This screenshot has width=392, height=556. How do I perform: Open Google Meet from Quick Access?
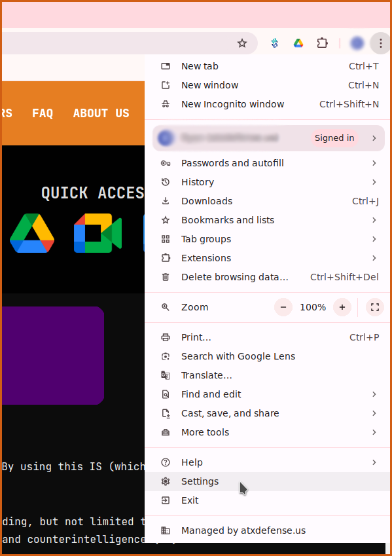(x=98, y=233)
